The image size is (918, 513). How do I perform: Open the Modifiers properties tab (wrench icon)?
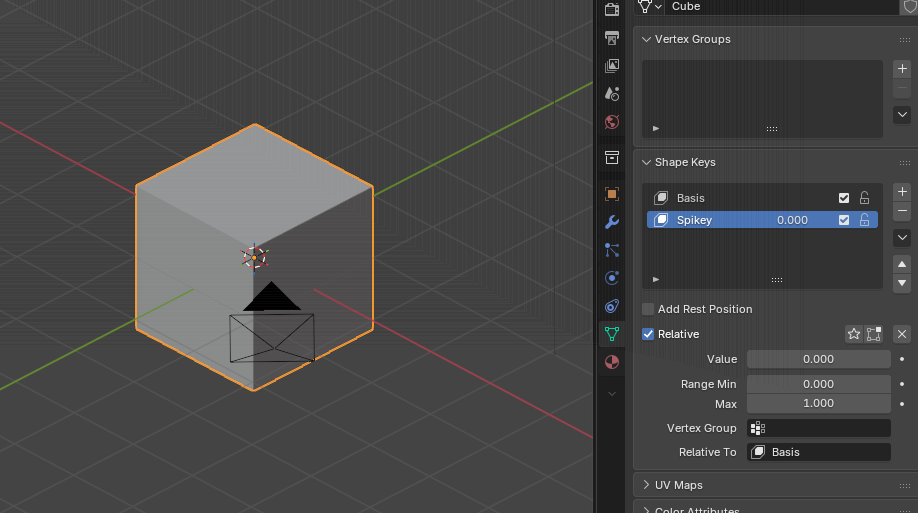pyautogui.click(x=612, y=222)
